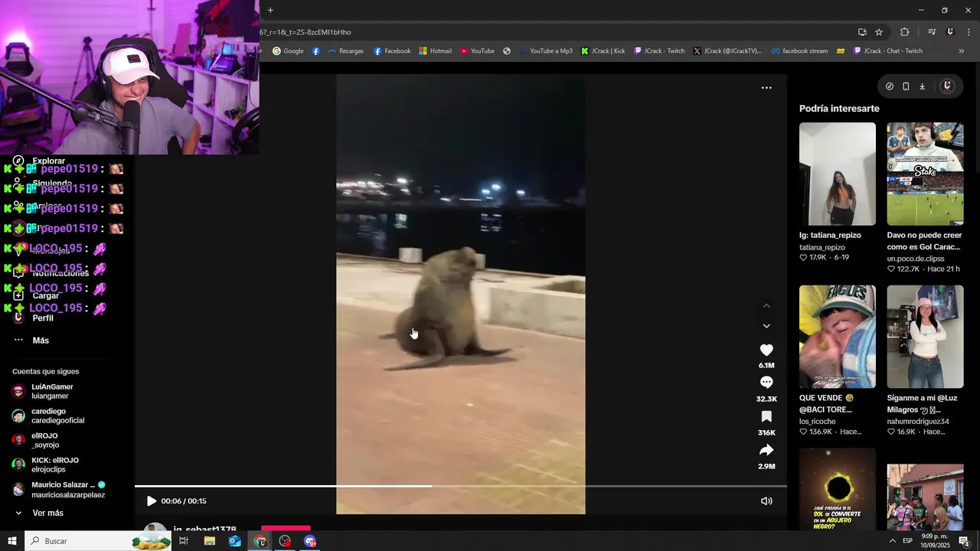Open the JCrack | Kick bookmark

point(603,51)
